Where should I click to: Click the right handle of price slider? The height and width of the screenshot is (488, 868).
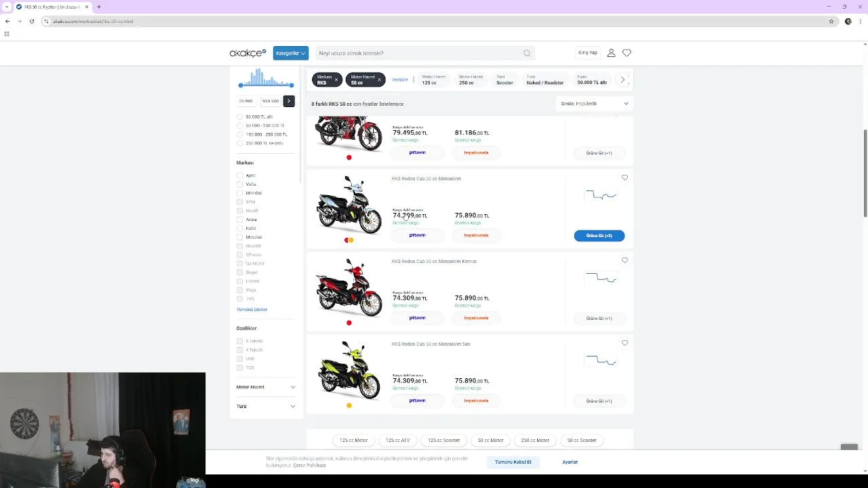coord(292,85)
